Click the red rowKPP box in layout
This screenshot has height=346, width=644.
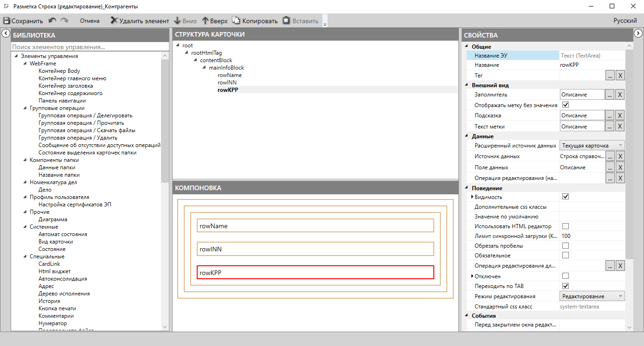tap(316, 272)
